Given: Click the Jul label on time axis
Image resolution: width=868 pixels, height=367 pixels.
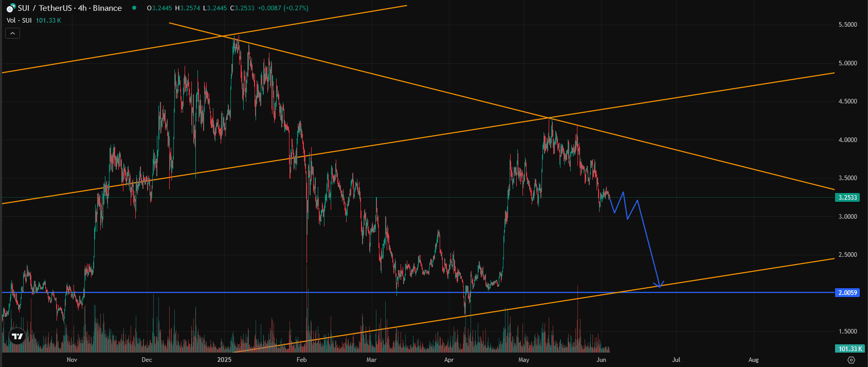Looking at the screenshot, I should [676, 360].
